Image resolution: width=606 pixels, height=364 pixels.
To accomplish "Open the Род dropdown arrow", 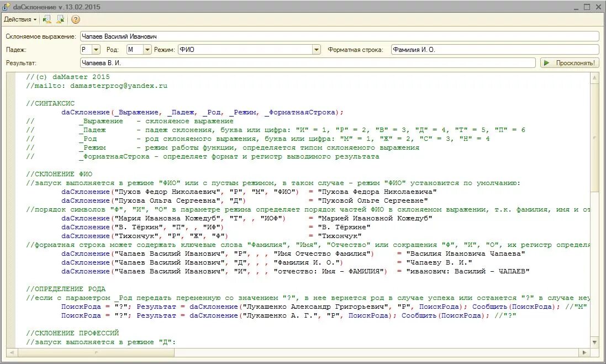I will point(147,50).
